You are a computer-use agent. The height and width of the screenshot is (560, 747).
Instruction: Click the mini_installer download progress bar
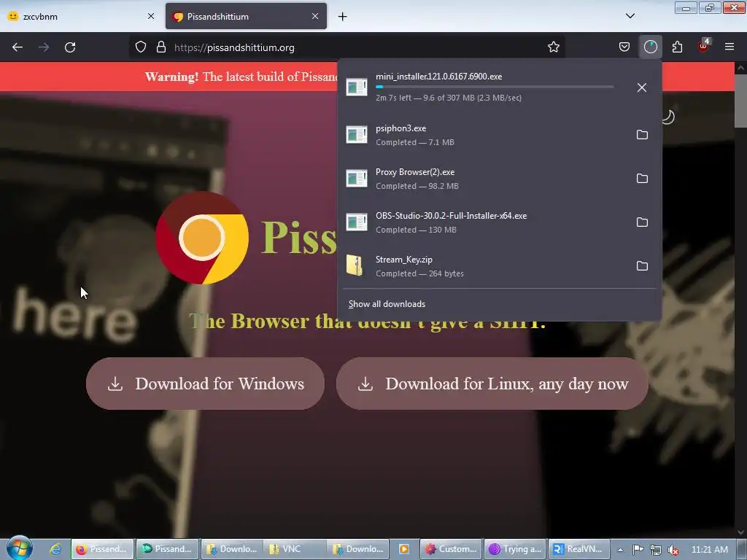click(x=495, y=87)
